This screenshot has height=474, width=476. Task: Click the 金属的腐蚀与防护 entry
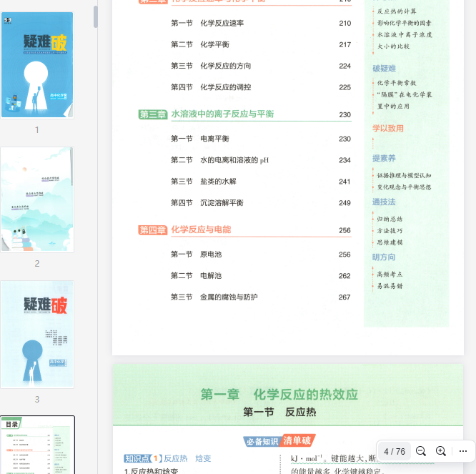tap(229, 297)
